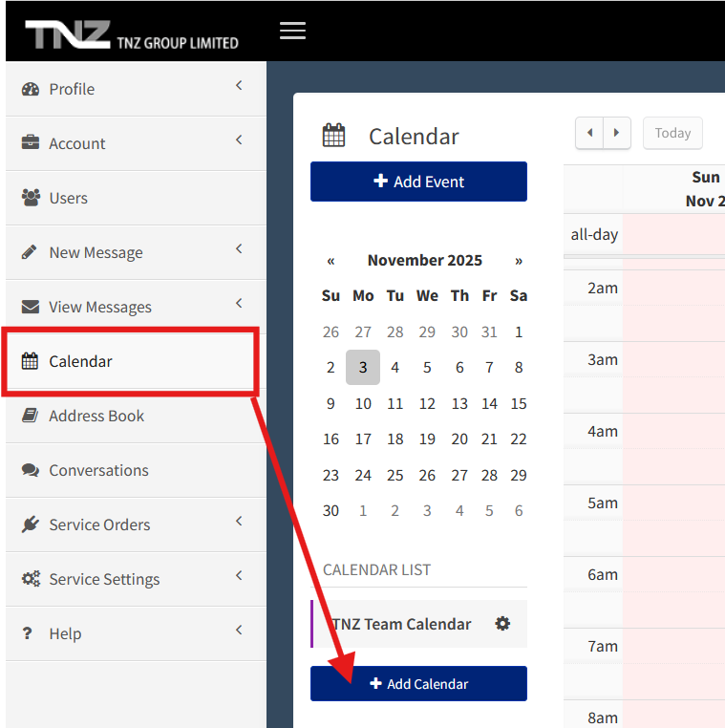Select November 25 in mini calendar
This screenshot has height=728, width=725.
[x=395, y=475]
